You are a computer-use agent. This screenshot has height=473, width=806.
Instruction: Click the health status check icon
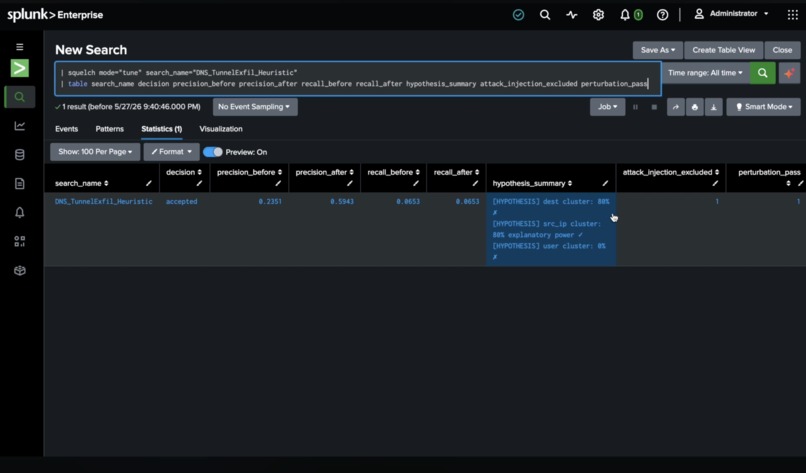(x=518, y=15)
